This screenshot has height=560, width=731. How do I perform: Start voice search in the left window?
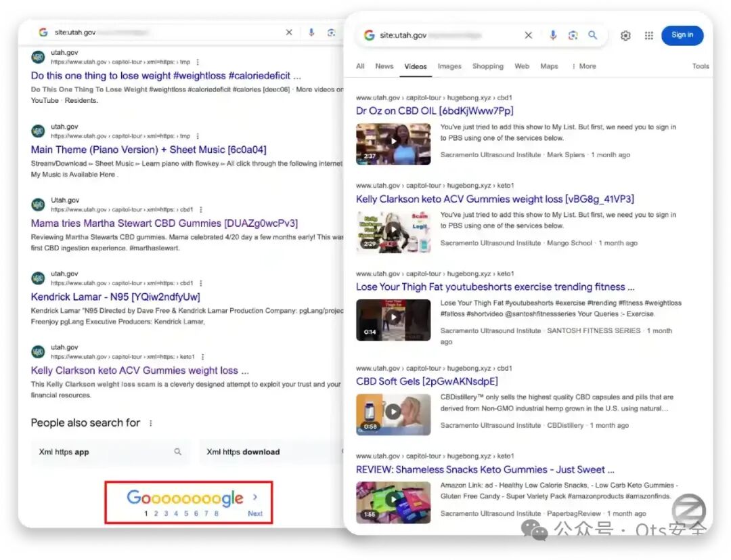point(311,33)
